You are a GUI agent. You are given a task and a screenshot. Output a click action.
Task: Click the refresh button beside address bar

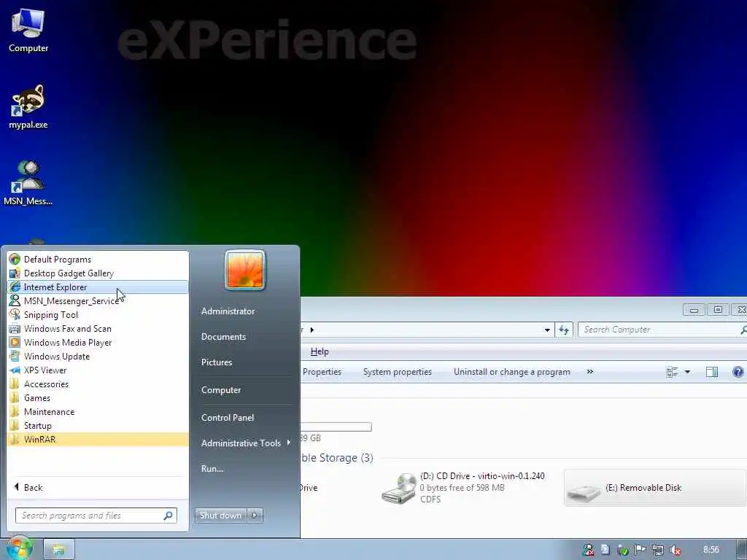564,330
